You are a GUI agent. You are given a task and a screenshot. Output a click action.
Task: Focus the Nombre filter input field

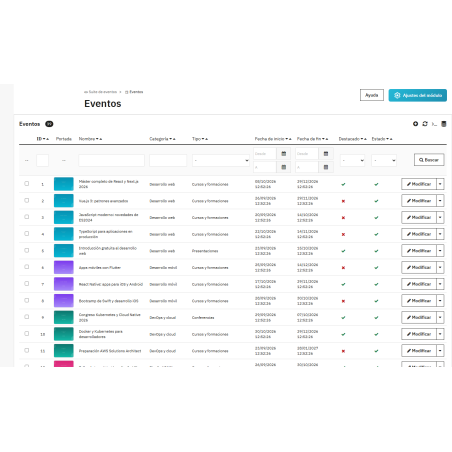111,160
